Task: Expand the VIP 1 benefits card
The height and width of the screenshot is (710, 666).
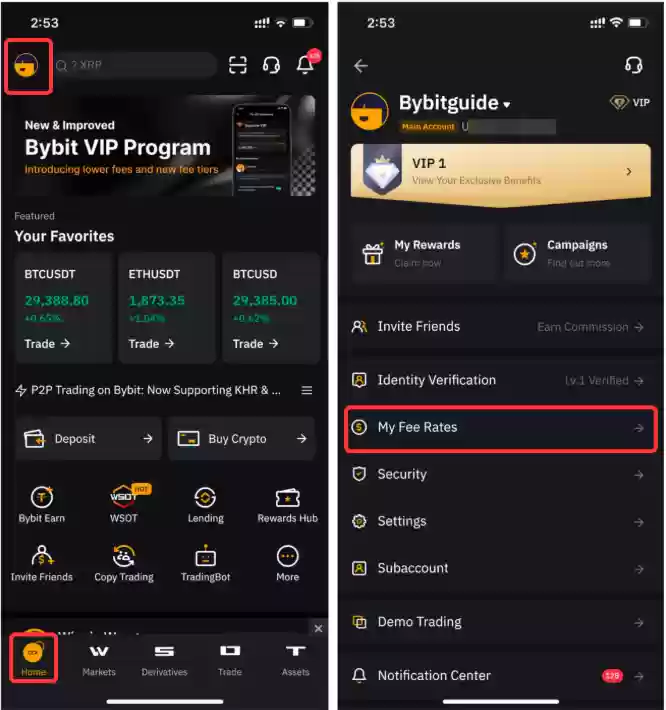Action: point(501,173)
